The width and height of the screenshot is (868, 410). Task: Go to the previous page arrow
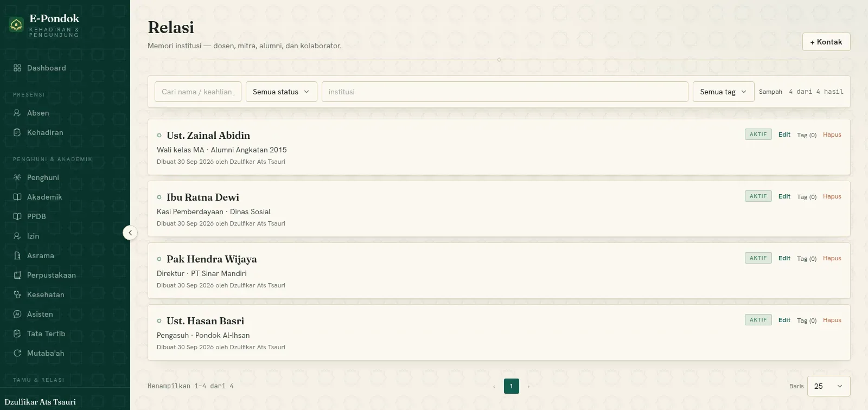tap(494, 386)
